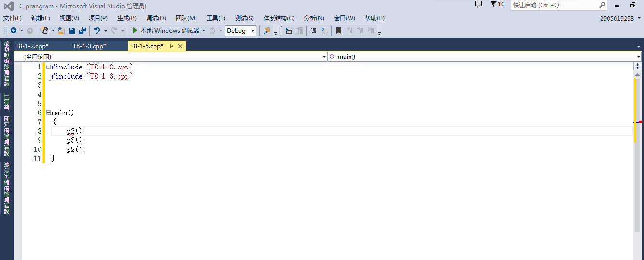Open the 测试(S) menu

tap(244, 18)
